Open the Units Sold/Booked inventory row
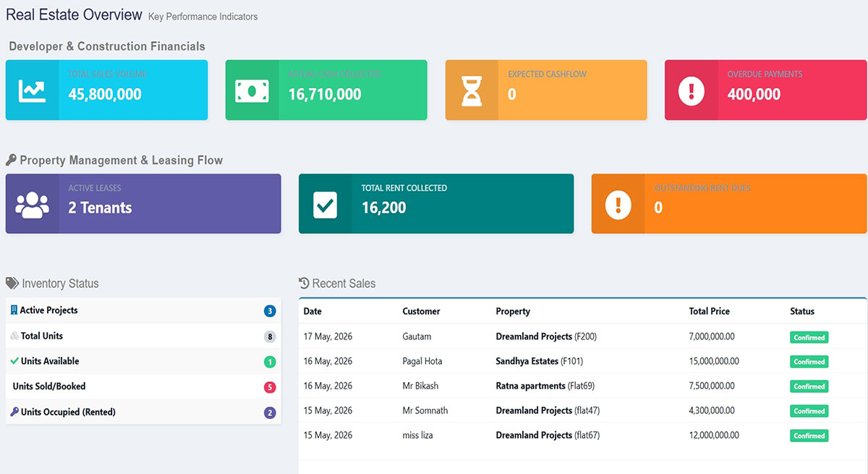Screen dimensions: 868x474 pyautogui.click(x=143, y=386)
